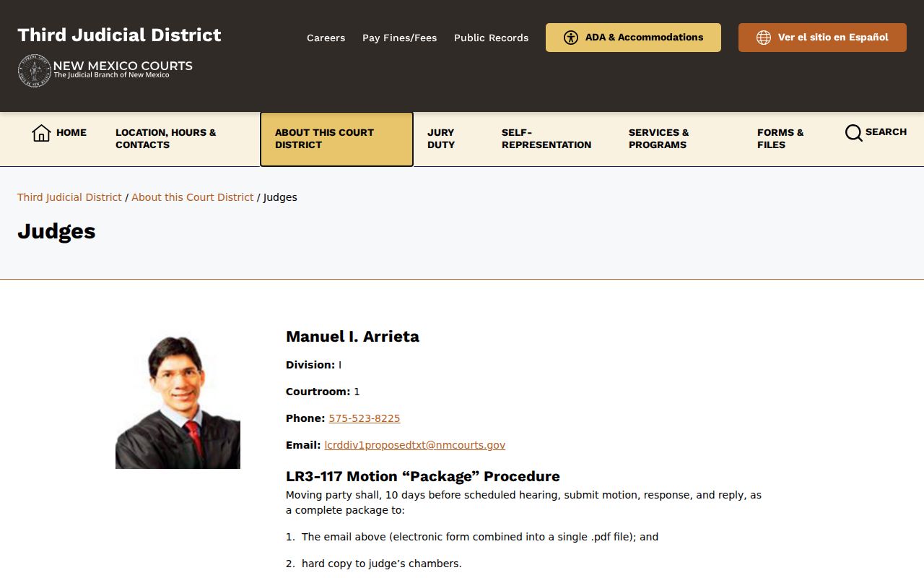The height and width of the screenshot is (578, 924).
Task: Select About This Court District menu
Action: click(336, 139)
